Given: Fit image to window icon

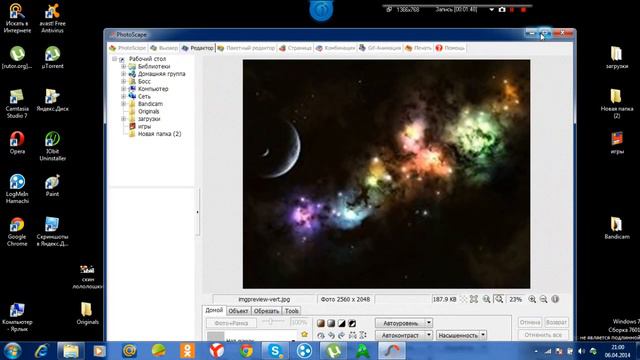Looking at the screenshot, I should pos(474,299).
